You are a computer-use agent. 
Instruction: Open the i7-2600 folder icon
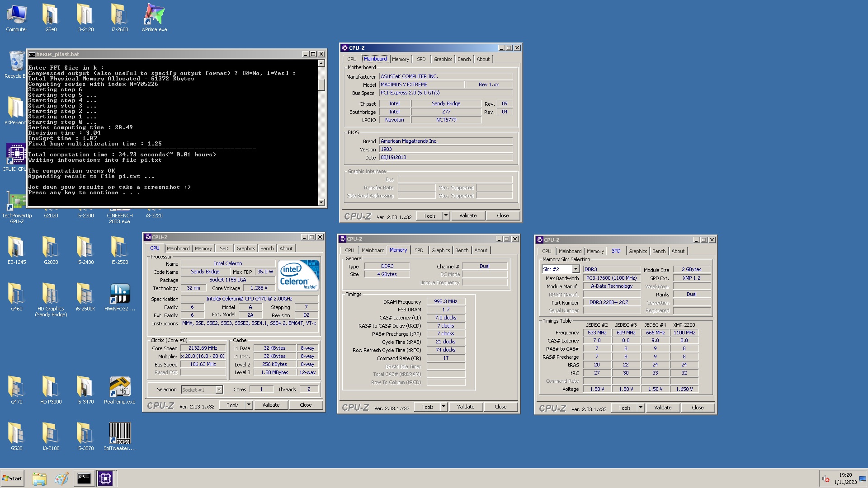coord(120,18)
